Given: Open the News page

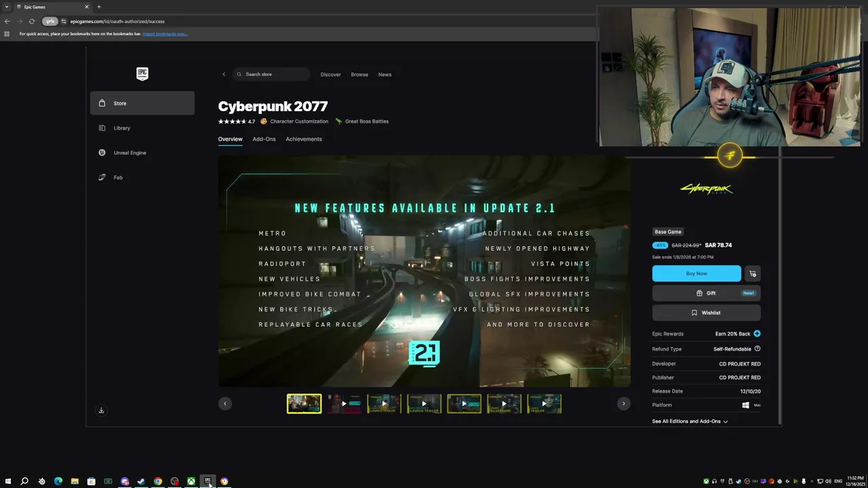Looking at the screenshot, I should (384, 75).
